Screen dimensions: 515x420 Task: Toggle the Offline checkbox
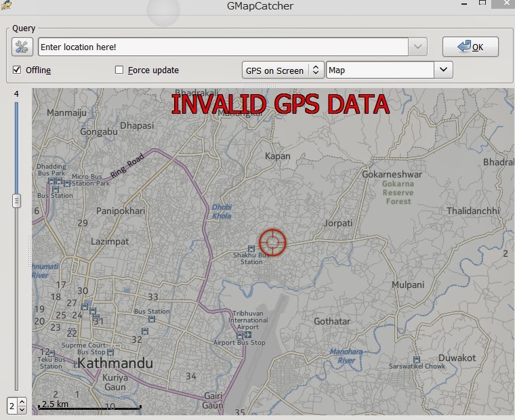pos(17,70)
